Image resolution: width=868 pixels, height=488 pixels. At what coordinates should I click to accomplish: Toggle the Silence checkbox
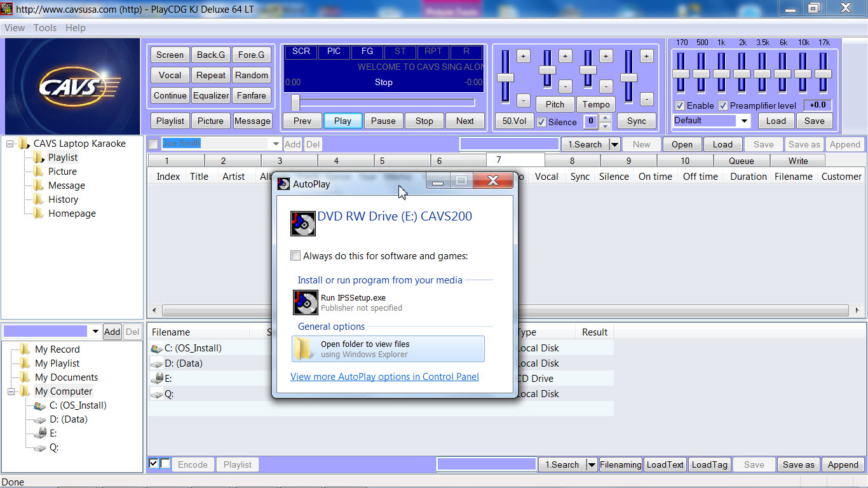[x=541, y=122]
